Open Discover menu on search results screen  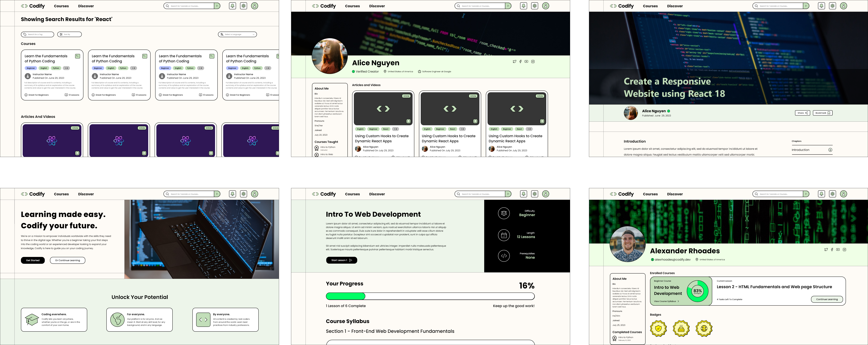point(86,6)
